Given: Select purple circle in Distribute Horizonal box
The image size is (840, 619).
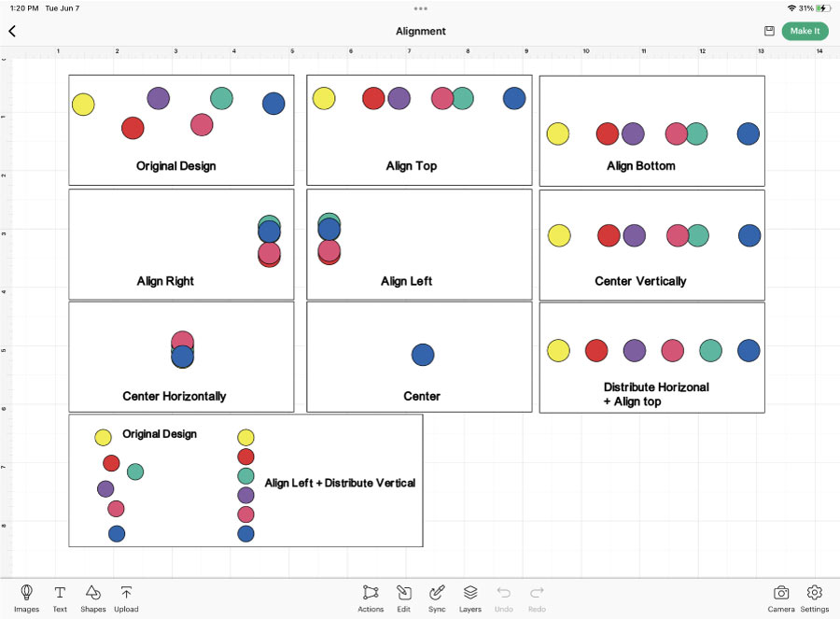Looking at the screenshot, I should 635,350.
